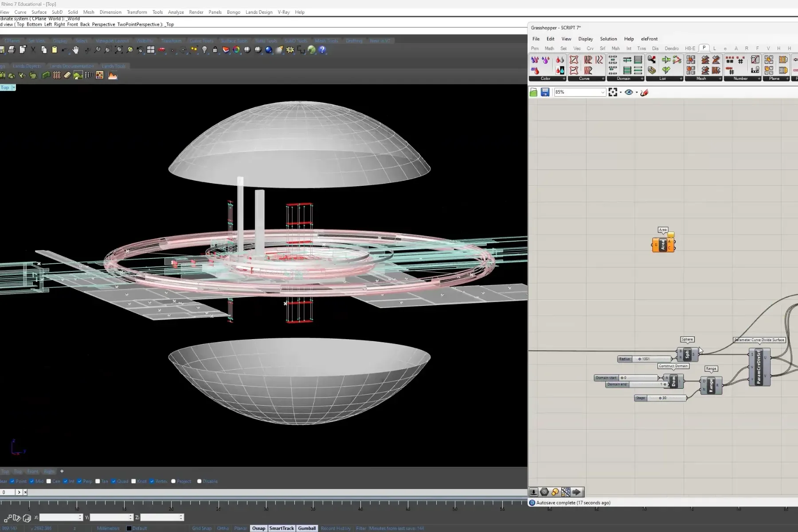Image resolution: width=798 pixels, height=532 pixels.
Task: Click the orange Area component
Action: pyautogui.click(x=663, y=245)
